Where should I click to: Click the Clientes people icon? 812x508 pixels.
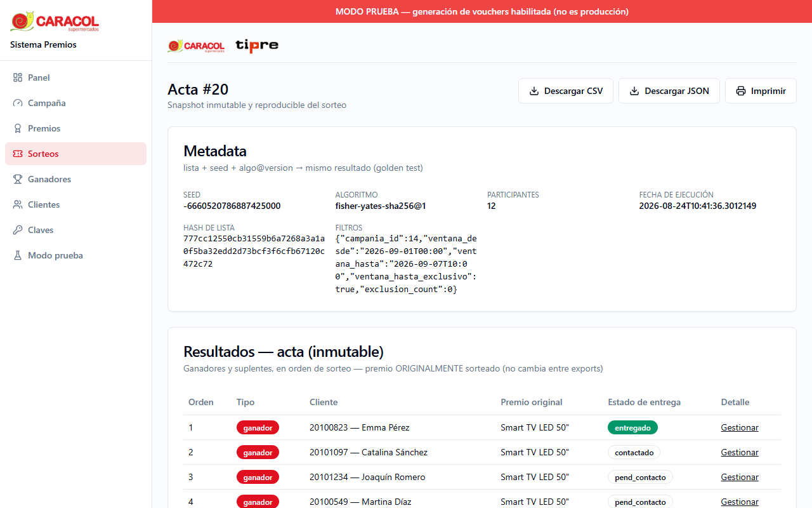tap(18, 204)
